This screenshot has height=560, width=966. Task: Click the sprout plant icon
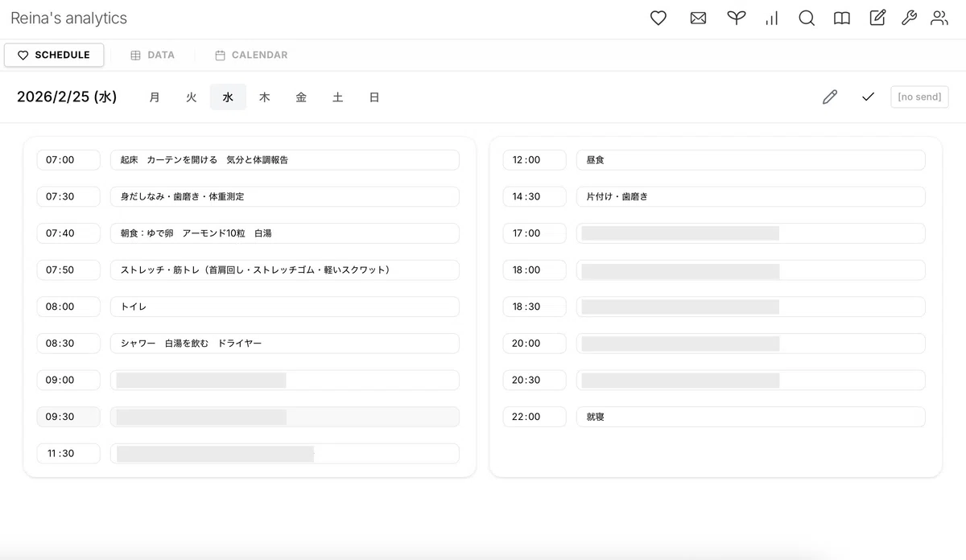click(x=736, y=18)
